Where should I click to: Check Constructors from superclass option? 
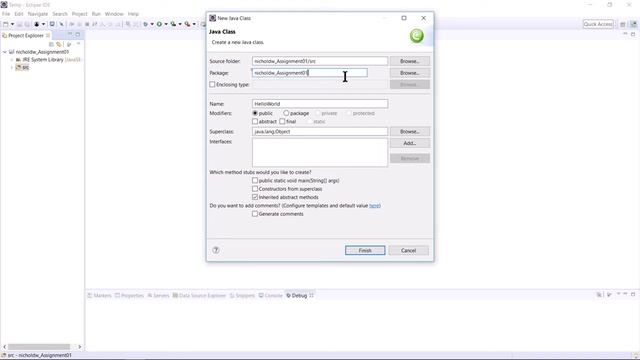pyautogui.click(x=255, y=189)
